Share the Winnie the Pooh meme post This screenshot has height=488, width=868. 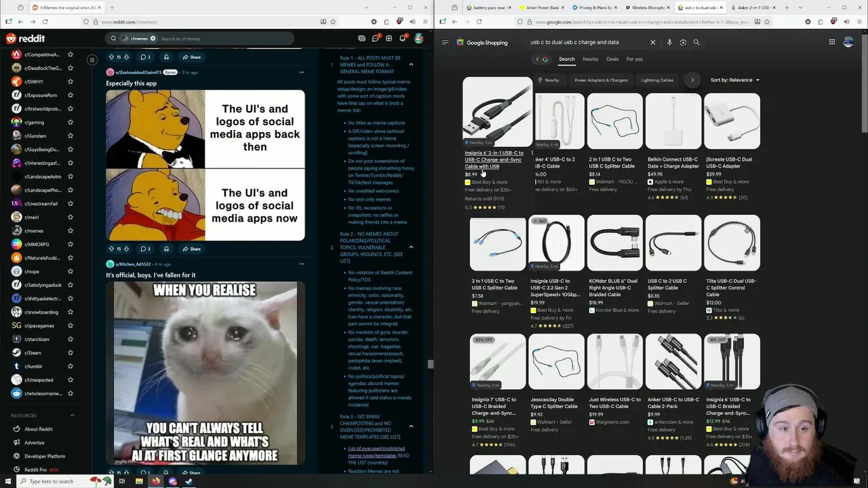coord(192,249)
